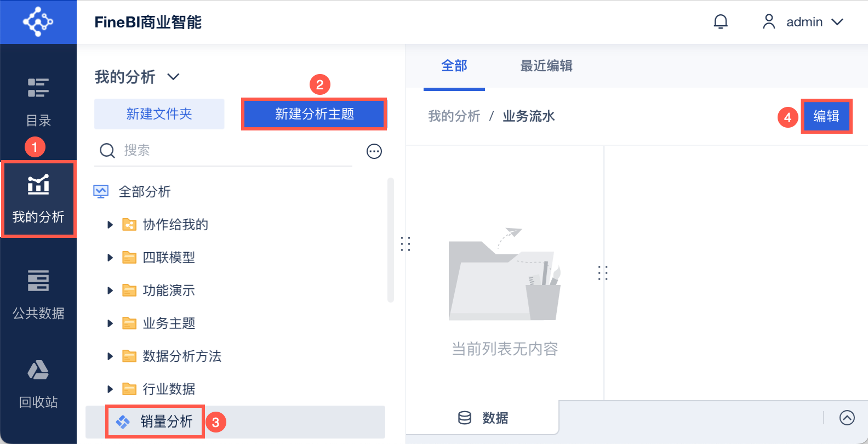Open the admin user dropdown
Screen dimensions: 868x444
(x=803, y=22)
